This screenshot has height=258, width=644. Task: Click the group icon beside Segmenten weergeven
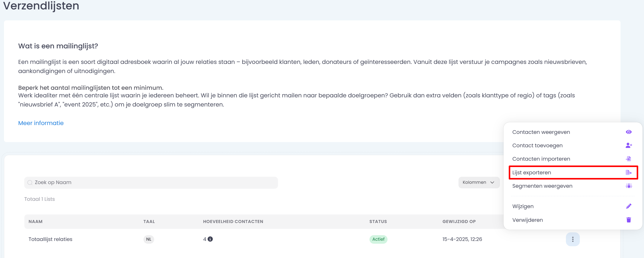pyautogui.click(x=628, y=186)
